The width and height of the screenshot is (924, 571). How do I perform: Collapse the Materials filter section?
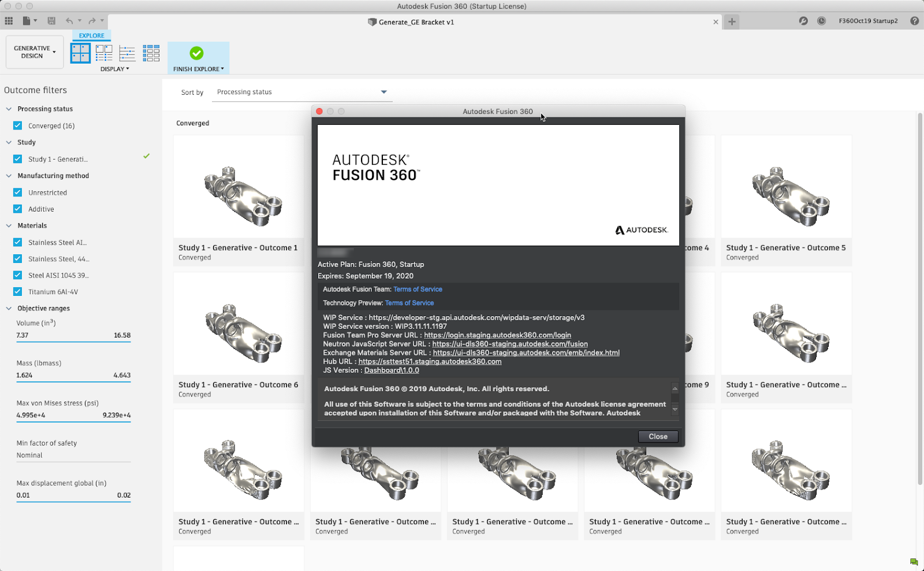tap(9, 225)
